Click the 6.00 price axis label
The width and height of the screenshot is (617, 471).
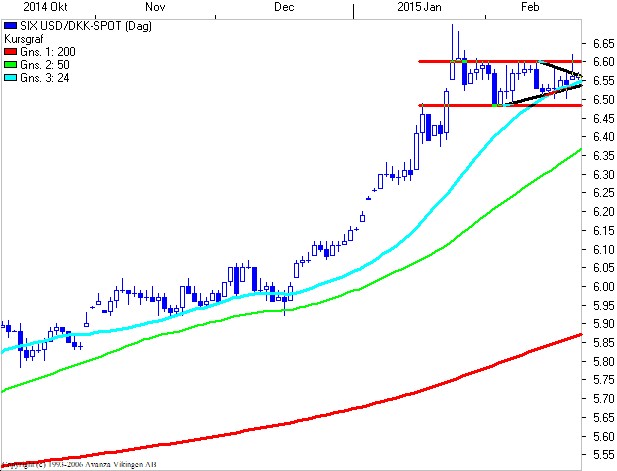[604, 286]
